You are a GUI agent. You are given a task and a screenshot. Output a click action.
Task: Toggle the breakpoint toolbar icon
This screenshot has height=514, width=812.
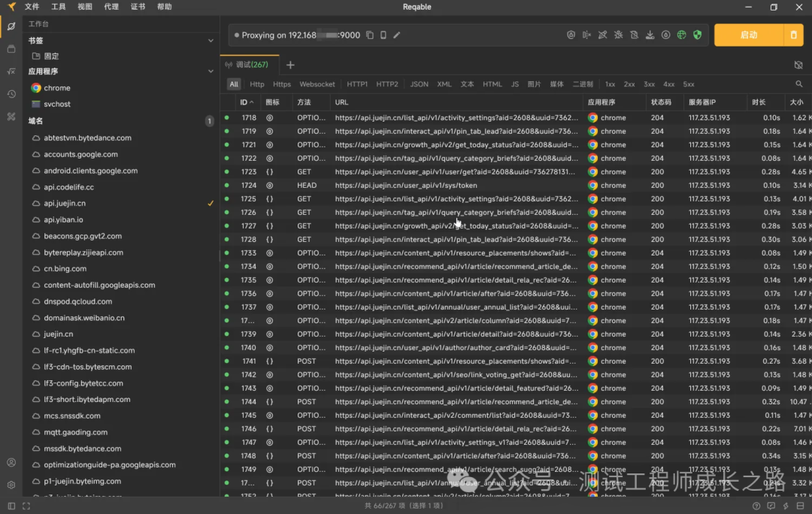pos(586,35)
